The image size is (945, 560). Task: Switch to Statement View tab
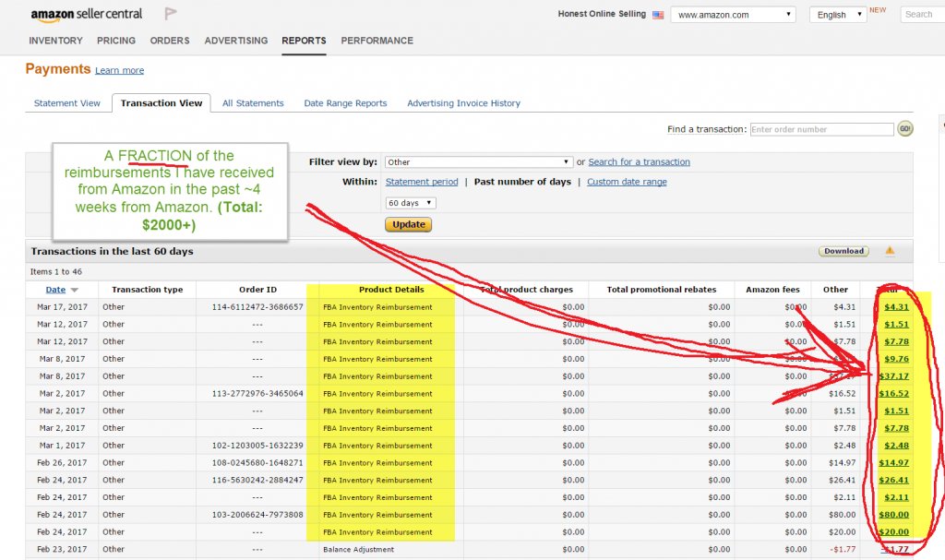tap(66, 103)
